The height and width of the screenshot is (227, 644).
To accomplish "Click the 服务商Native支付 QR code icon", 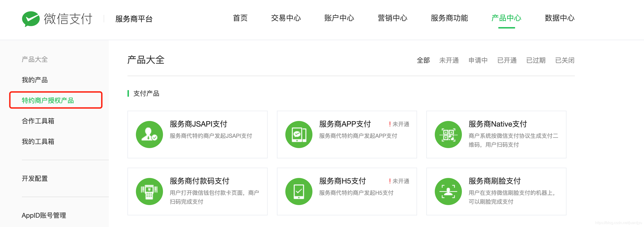I will pyautogui.click(x=448, y=135).
